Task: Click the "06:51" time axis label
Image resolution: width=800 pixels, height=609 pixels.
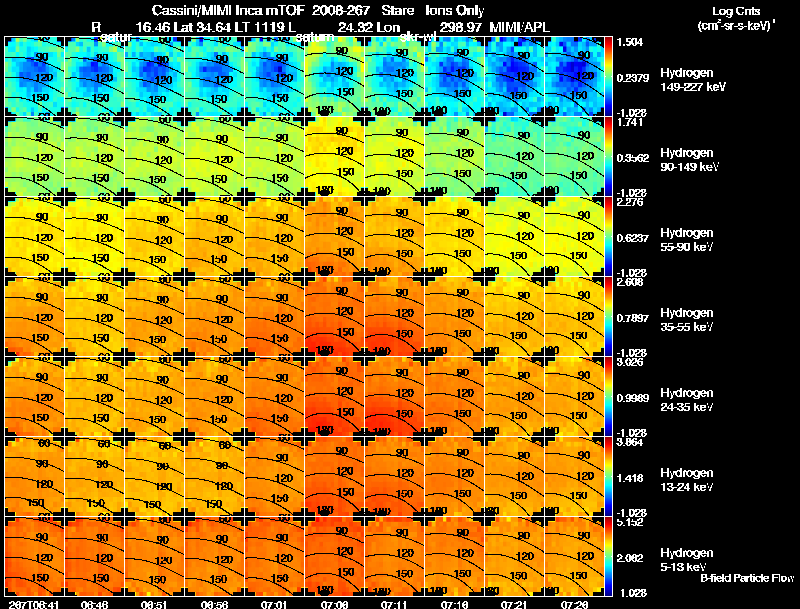Action: (154, 604)
